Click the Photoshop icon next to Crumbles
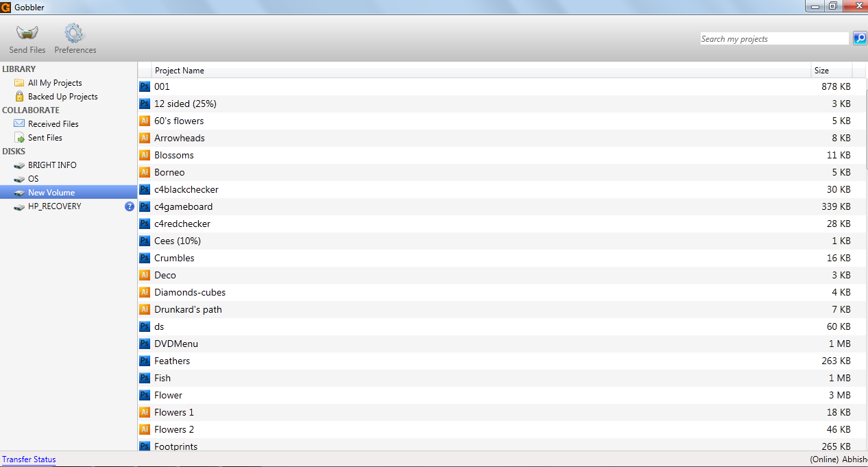The width and height of the screenshot is (868, 467). [145, 258]
